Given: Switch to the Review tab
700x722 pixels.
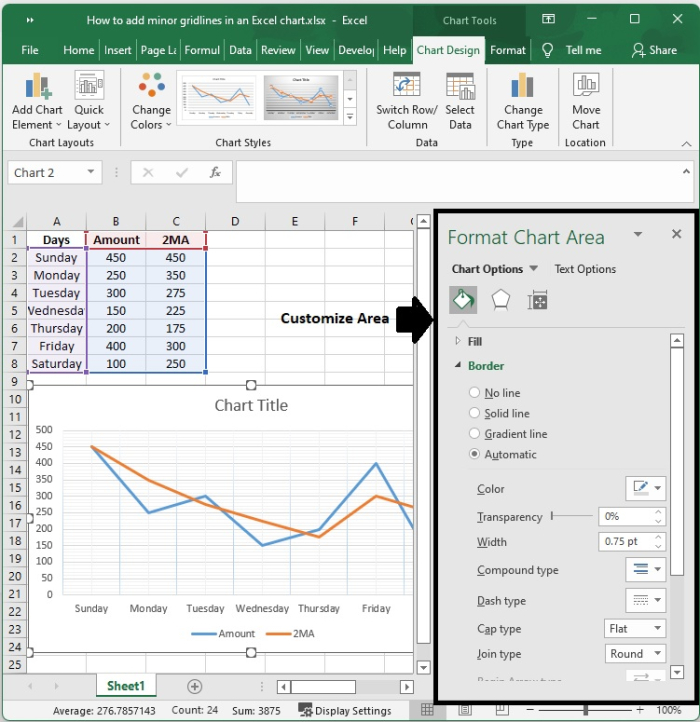Looking at the screenshot, I should click(278, 50).
